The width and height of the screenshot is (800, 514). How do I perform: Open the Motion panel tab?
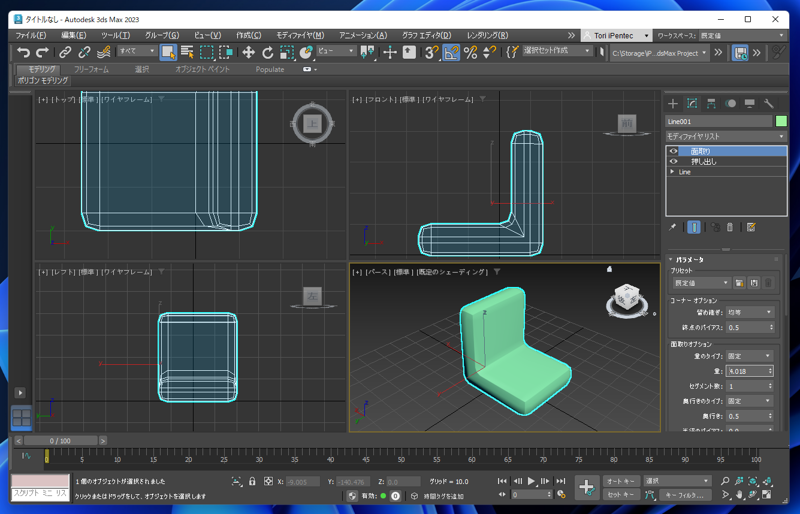point(730,104)
